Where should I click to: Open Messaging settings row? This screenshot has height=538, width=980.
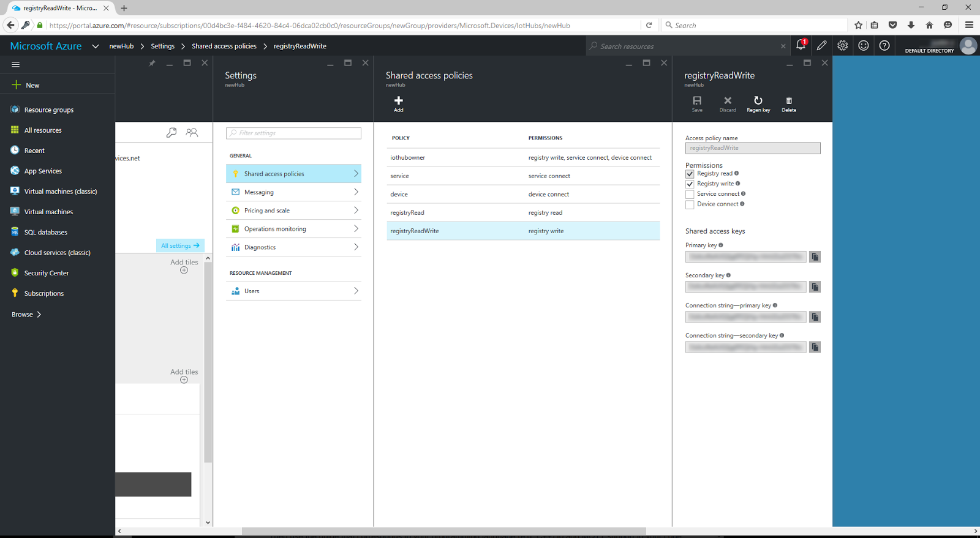tap(293, 192)
